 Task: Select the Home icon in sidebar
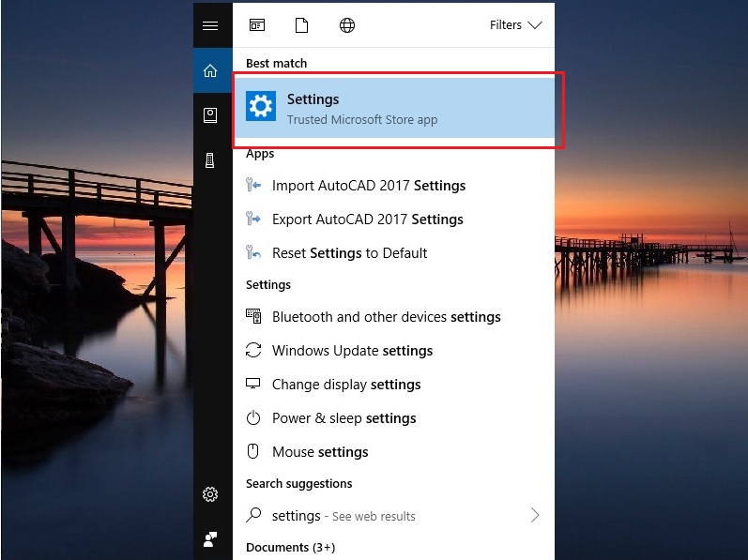click(210, 71)
